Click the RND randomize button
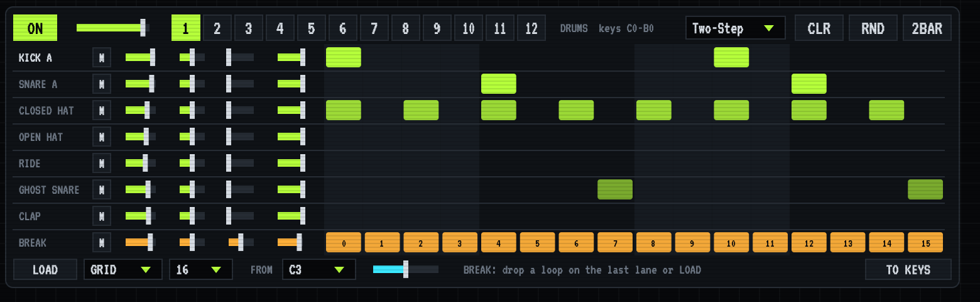This screenshot has width=980, height=302. click(873, 28)
